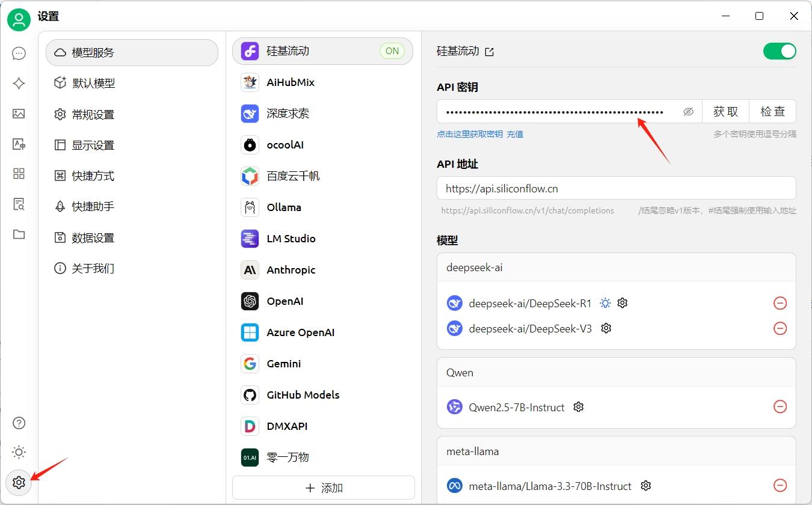Select the 硅基流动 provider
Viewport: 812px width, 505px height.
(323, 51)
